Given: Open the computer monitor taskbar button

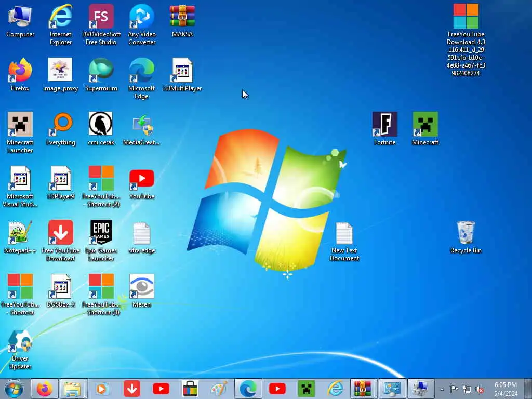Looking at the screenshot, I should 421,389.
